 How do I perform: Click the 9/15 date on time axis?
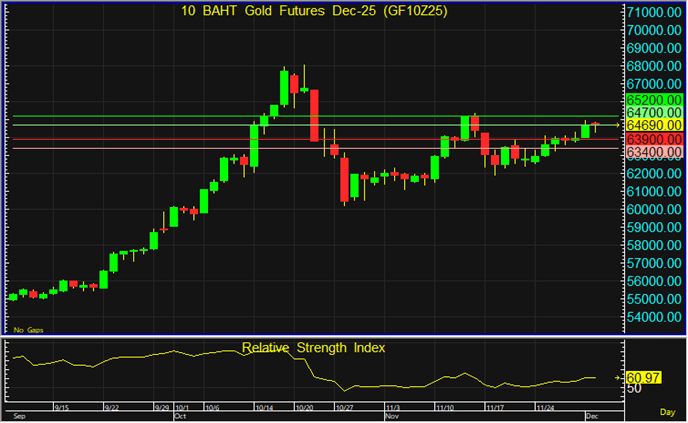[61, 407]
